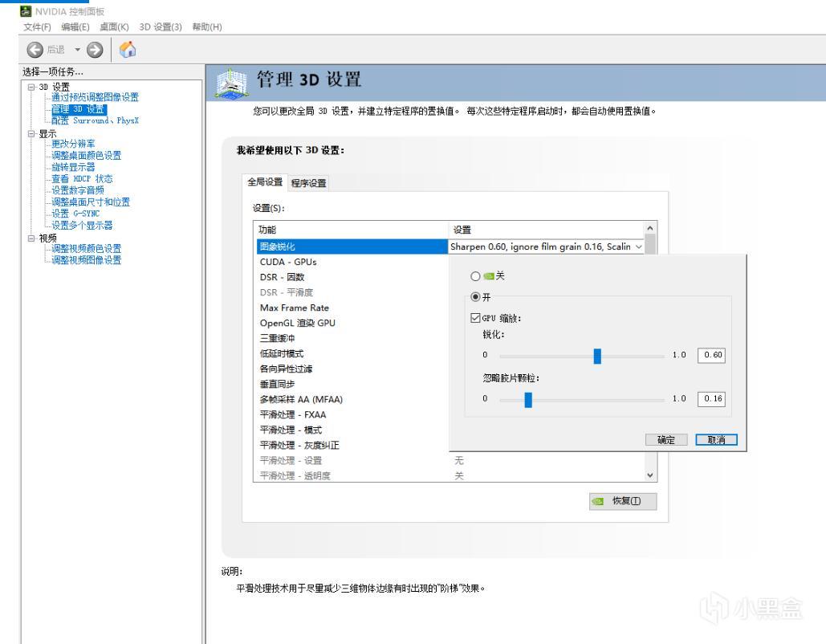Click the Forward arrow toolbar icon
The width and height of the screenshot is (826, 644).
pos(95,50)
